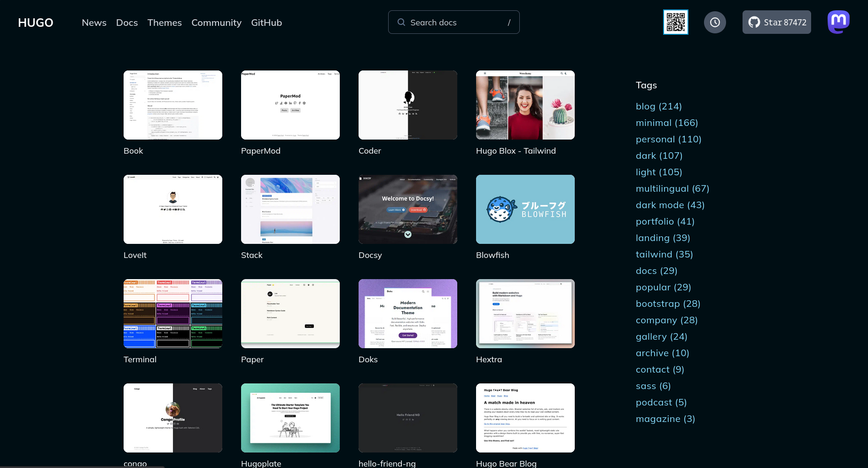Open the Hextra theme thumbnail
The image size is (868, 468).
point(525,313)
